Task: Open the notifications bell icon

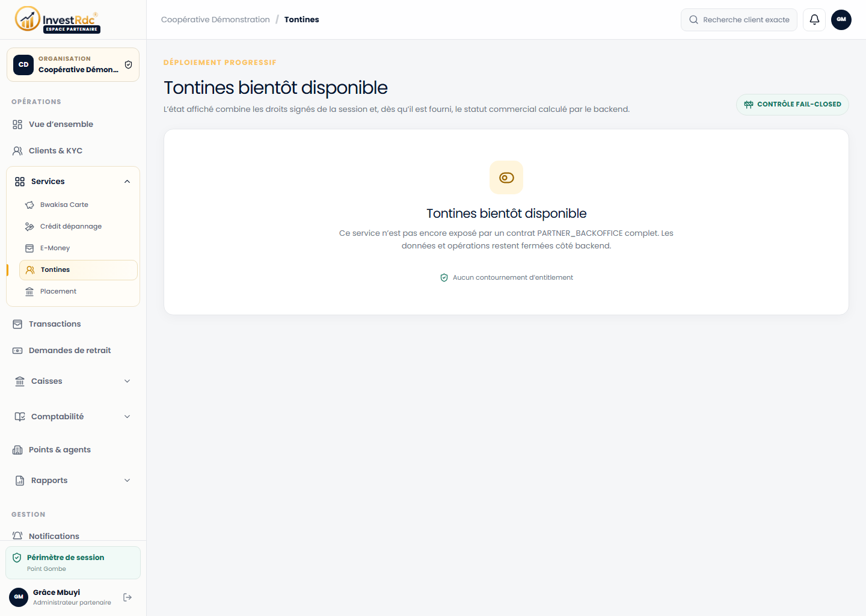Action: click(x=814, y=19)
